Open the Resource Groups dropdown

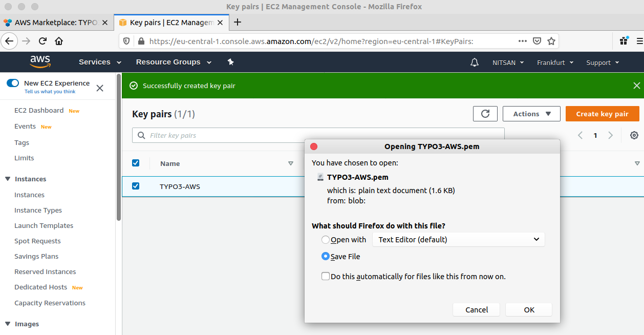174,62
